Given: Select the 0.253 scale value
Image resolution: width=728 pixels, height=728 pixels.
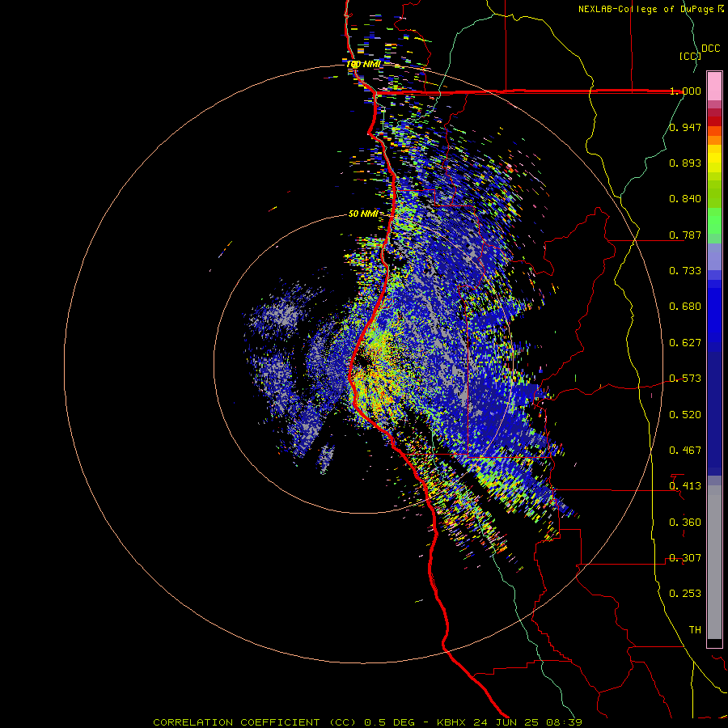Looking at the screenshot, I should pyautogui.click(x=685, y=594).
